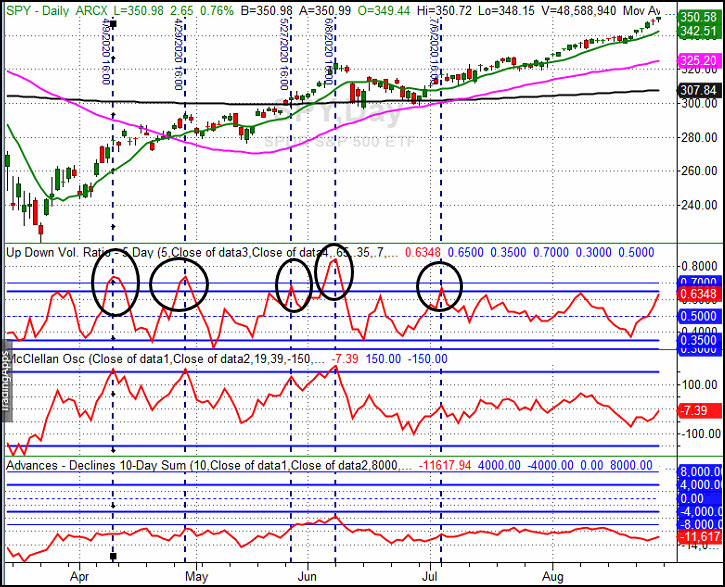Click the 4/29/2020 16:00 vertical line label

pyautogui.click(x=178, y=55)
